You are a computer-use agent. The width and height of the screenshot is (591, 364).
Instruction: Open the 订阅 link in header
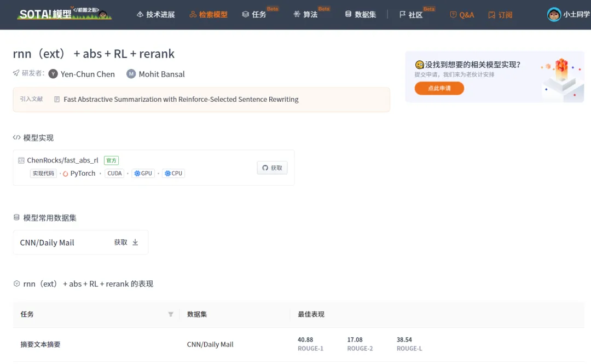click(x=500, y=15)
